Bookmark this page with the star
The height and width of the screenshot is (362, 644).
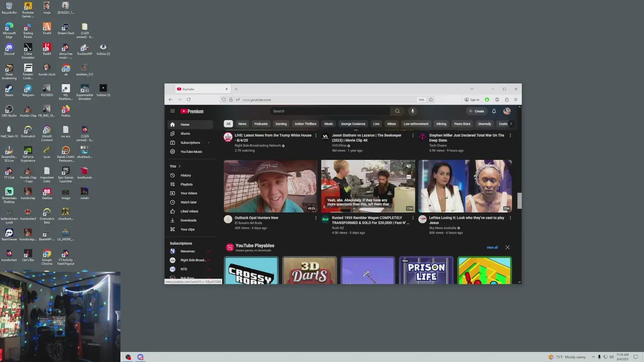(x=431, y=100)
